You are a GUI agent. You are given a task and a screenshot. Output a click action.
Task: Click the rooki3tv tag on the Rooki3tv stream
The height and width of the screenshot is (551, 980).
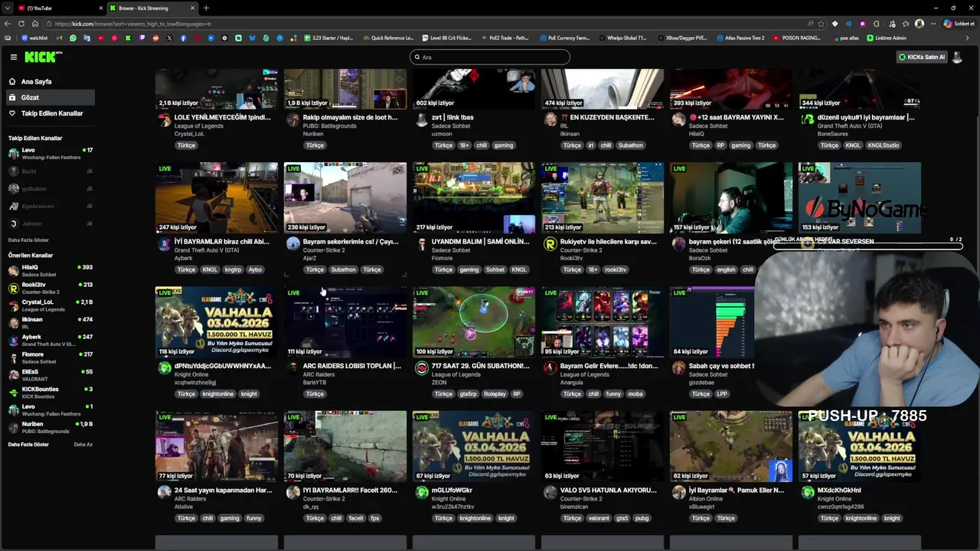pos(616,269)
